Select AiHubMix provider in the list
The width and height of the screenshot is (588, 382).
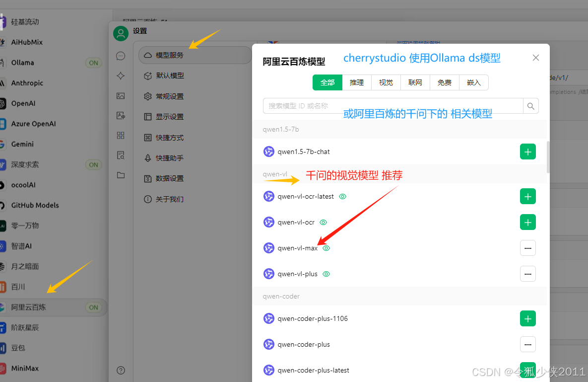(53, 42)
